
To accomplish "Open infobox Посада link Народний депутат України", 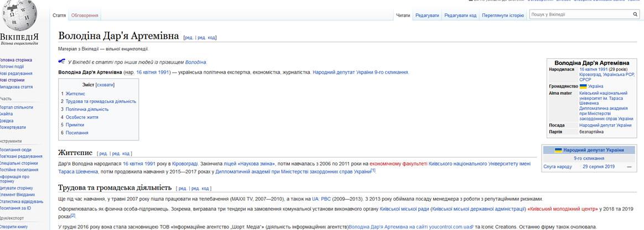I will 605,125.
